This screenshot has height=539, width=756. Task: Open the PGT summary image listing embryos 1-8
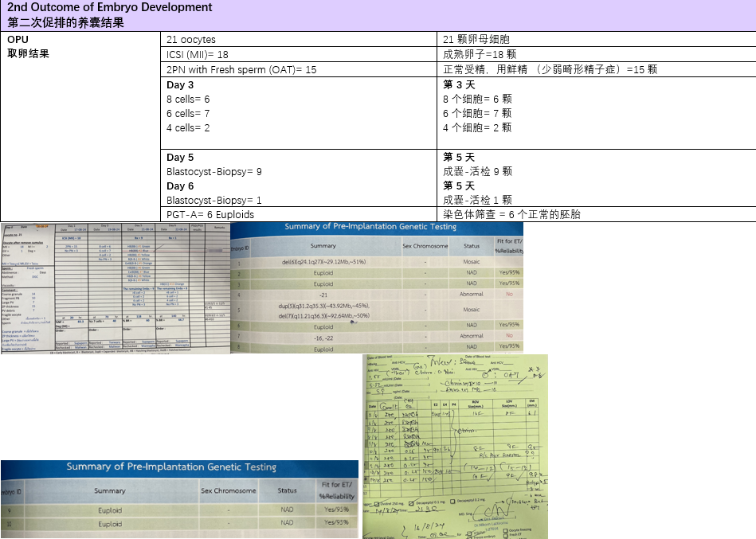[377, 287]
